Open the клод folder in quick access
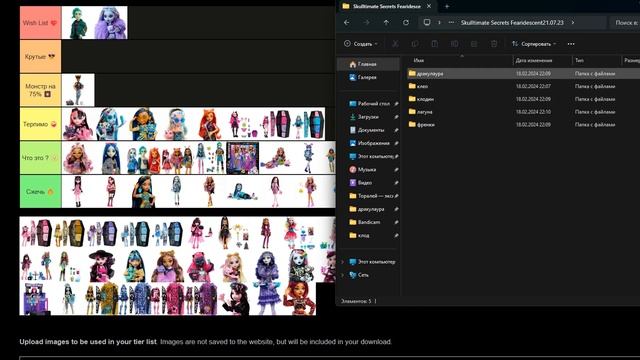This screenshot has height=360, width=640. [x=363, y=236]
